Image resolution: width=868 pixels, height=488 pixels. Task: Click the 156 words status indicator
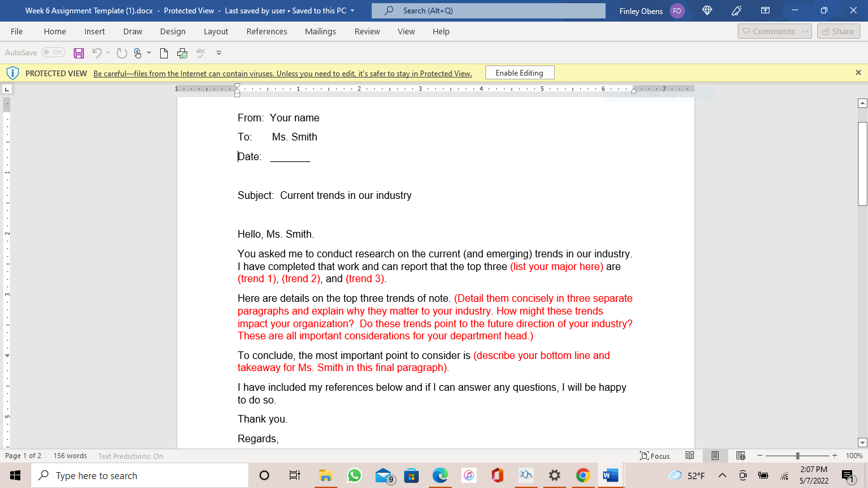[70, 456]
